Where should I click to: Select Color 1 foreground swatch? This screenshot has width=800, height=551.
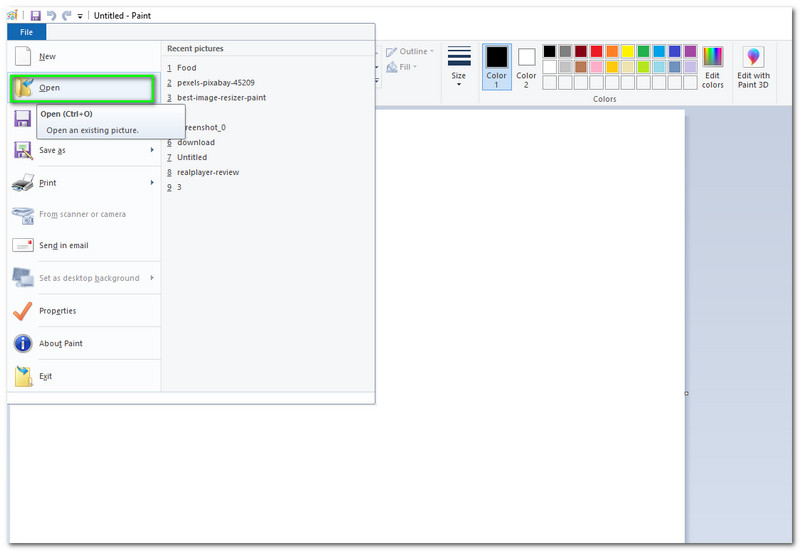pos(497,67)
